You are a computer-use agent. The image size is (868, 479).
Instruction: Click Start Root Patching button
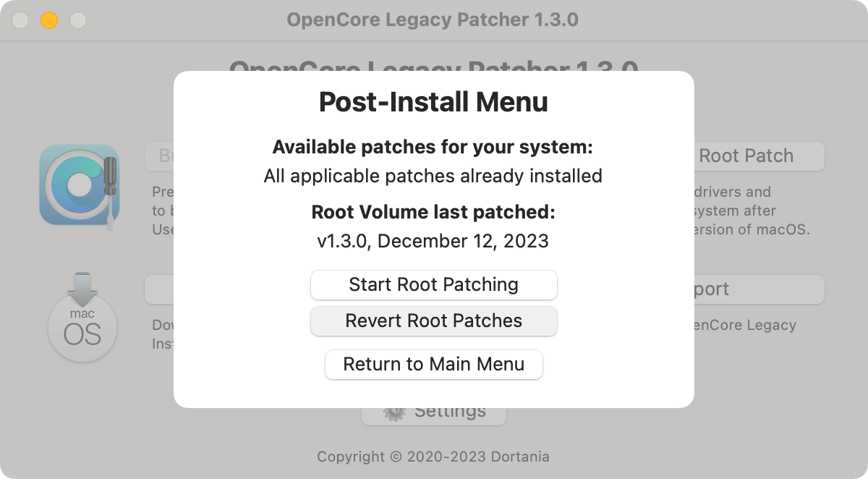click(433, 284)
